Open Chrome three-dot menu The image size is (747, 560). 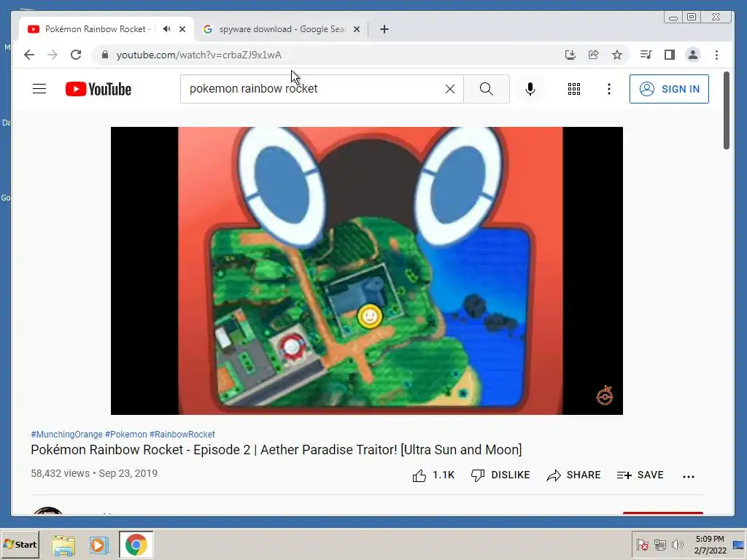716,55
